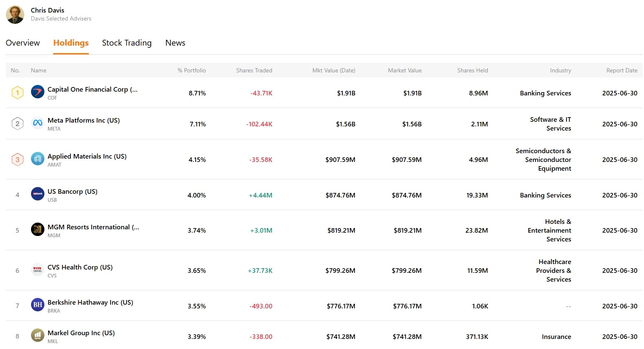Open the Stock Trading tab

click(x=127, y=43)
